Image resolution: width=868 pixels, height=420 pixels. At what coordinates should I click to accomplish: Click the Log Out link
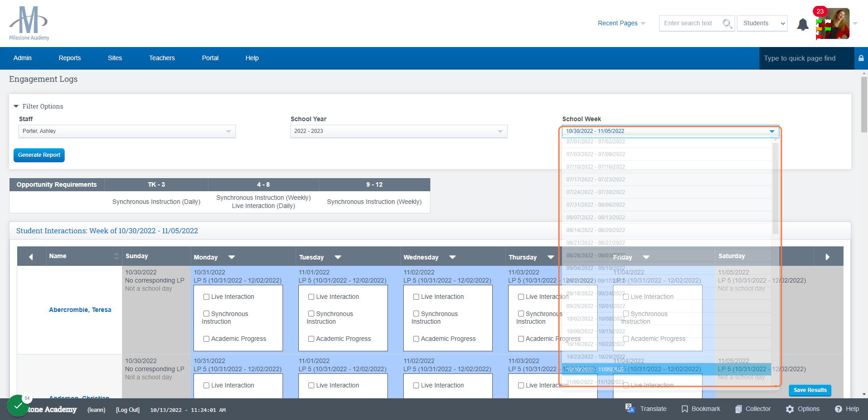tap(128, 410)
